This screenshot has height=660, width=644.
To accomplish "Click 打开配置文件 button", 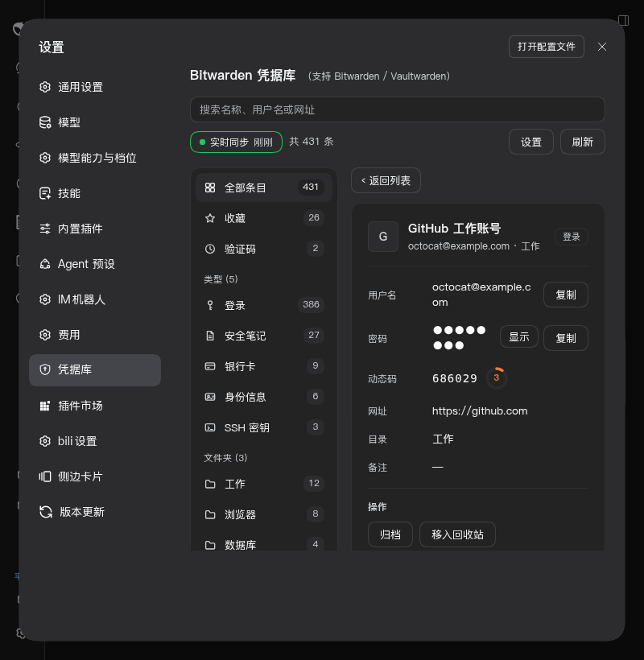I will coord(546,47).
